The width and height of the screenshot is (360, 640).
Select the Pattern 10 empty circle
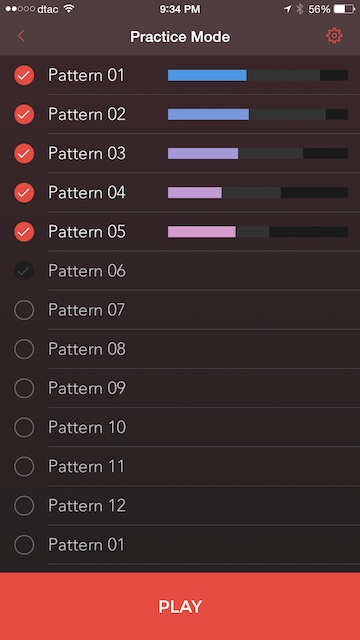pyautogui.click(x=24, y=427)
